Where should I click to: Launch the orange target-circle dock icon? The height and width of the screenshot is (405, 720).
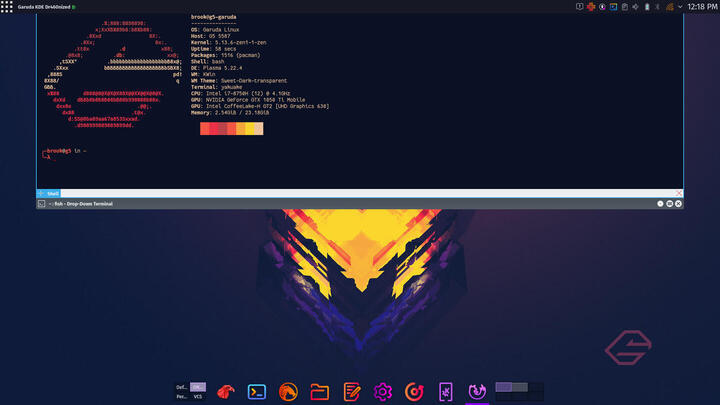(414, 392)
